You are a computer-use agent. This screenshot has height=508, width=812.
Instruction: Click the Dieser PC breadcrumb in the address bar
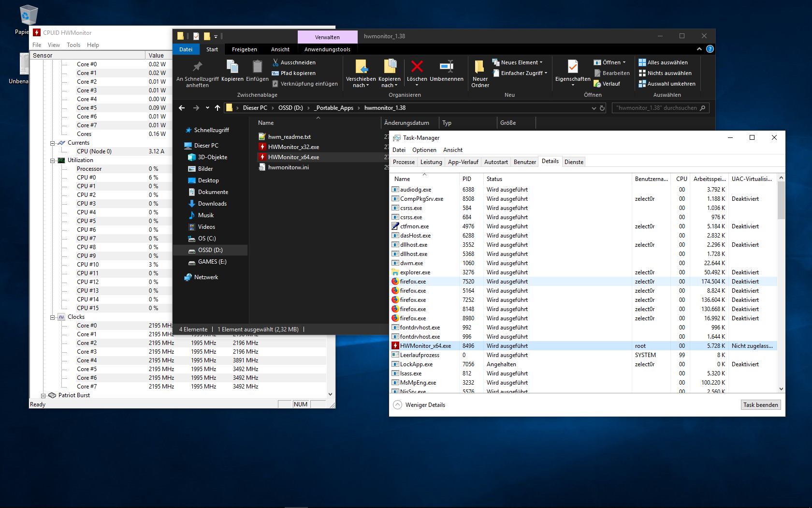[x=255, y=108]
